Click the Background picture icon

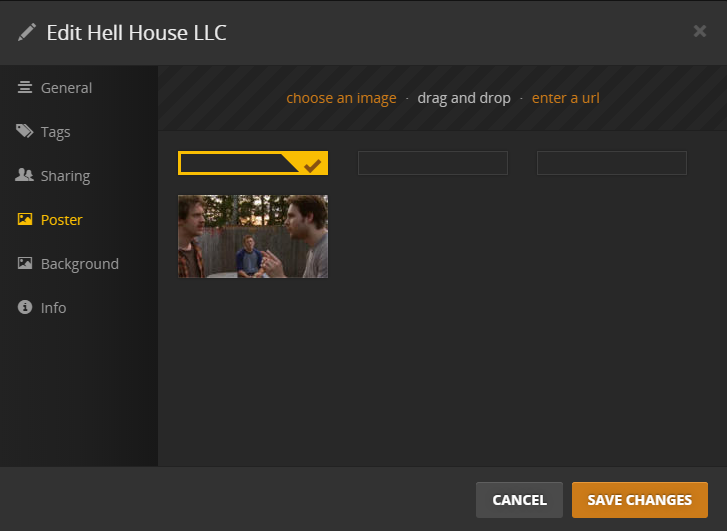point(25,263)
